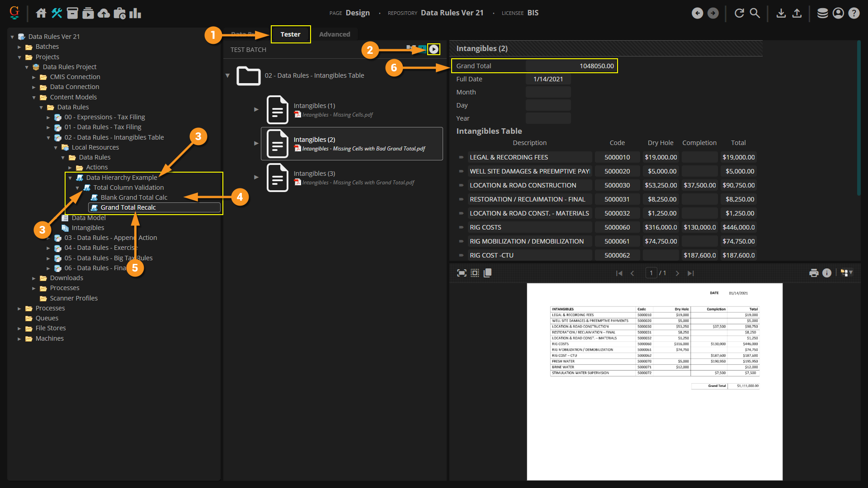Open the Home page icon
868x488 pixels.
pyautogui.click(x=41, y=13)
